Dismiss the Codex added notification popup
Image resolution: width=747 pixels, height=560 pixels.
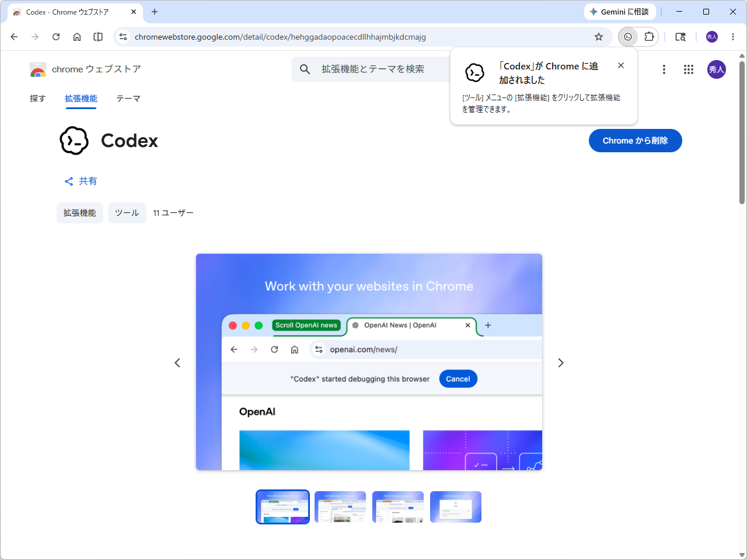[x=621, y=65]
